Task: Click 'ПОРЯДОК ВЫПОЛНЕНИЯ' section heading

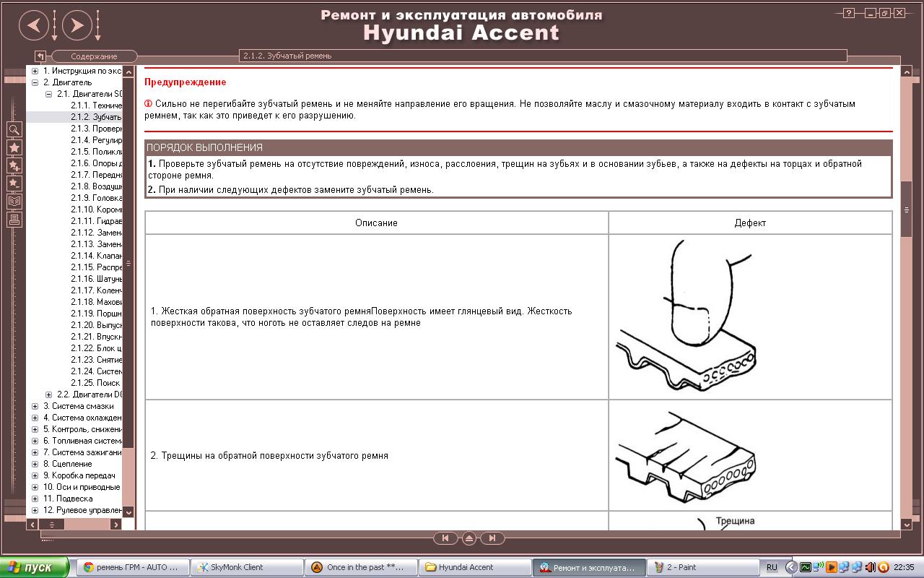Action: click(x=204, y=147)
